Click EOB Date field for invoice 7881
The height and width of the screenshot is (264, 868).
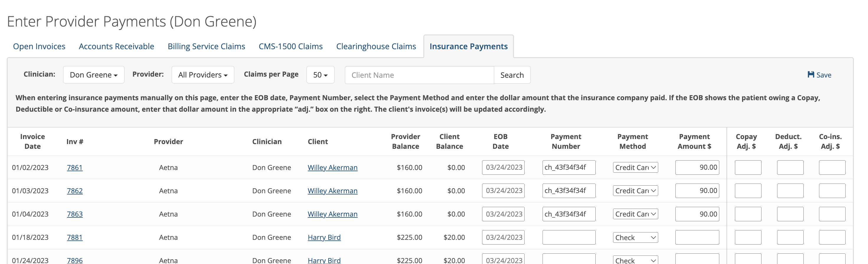click(503, 237)
